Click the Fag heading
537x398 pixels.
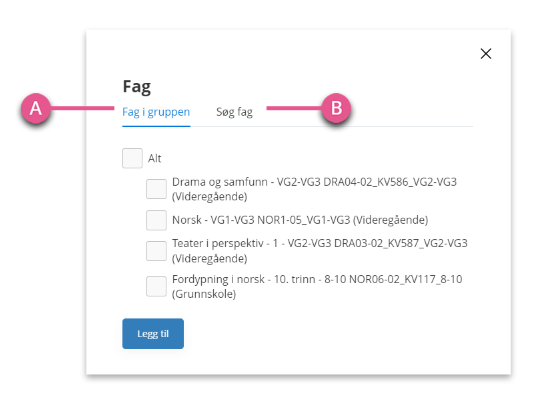(137, 87)
